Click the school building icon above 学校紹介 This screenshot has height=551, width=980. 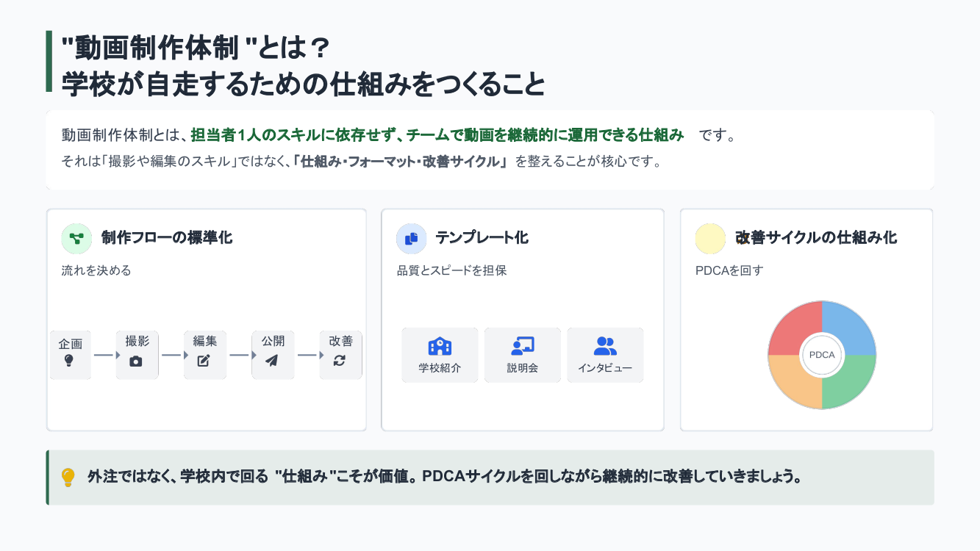(x=440, y=346)
